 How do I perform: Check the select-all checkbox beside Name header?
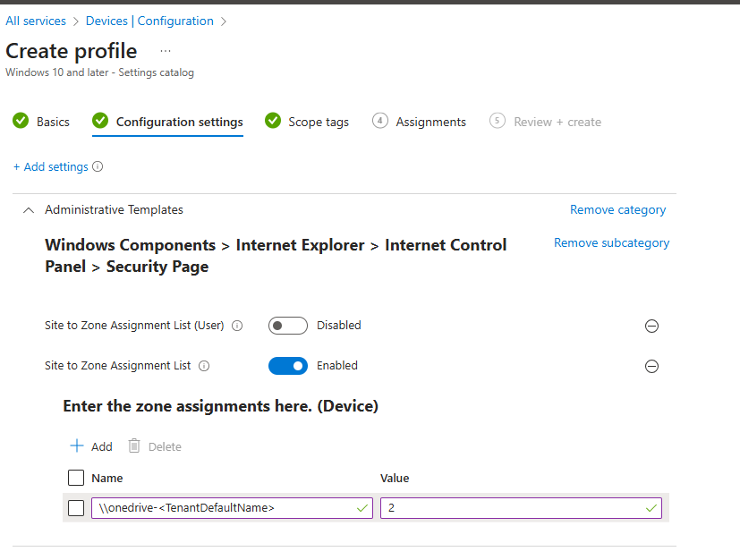[76, 478]
